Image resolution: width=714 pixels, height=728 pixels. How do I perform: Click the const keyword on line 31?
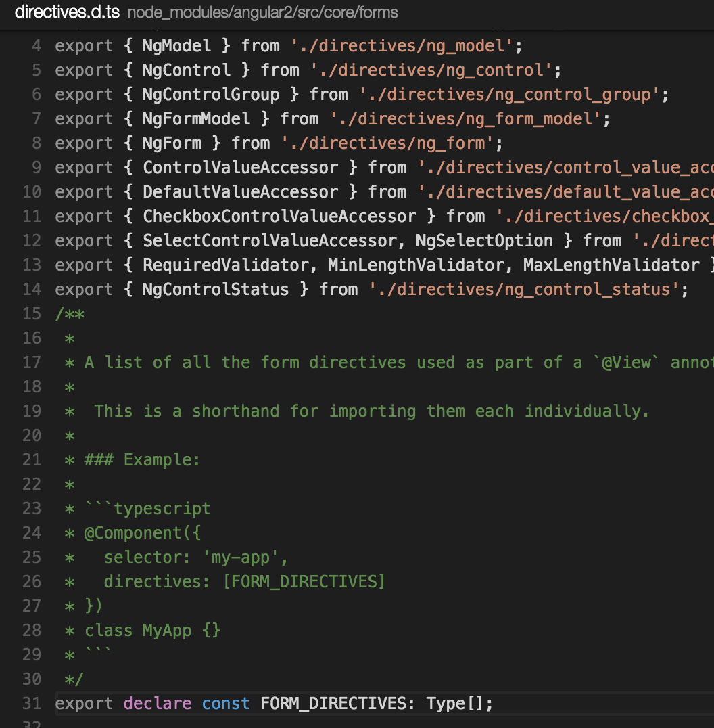pos(225,704)
